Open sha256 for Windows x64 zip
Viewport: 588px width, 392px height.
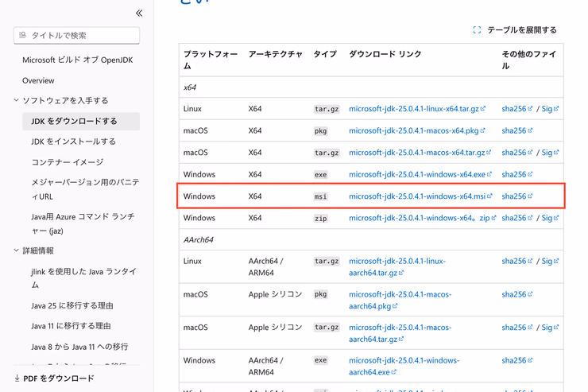[x=516, y=218]
